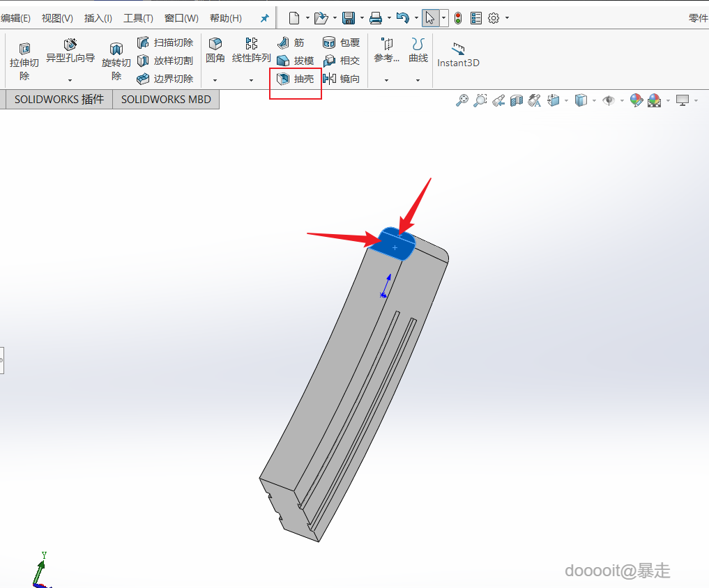Expand the dropdown next to the Print icon
This screenshot has height=588, width=709.
pos(389,18)
